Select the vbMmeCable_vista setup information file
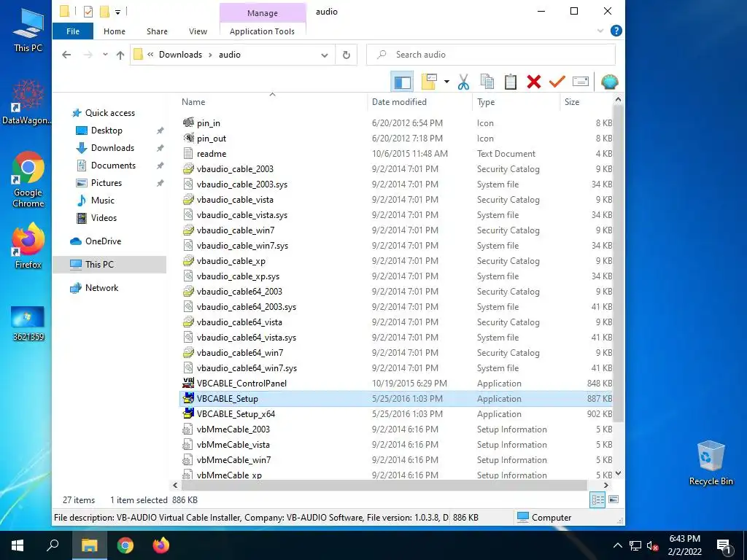The image size is (747, 560). [x=233, y=445]
